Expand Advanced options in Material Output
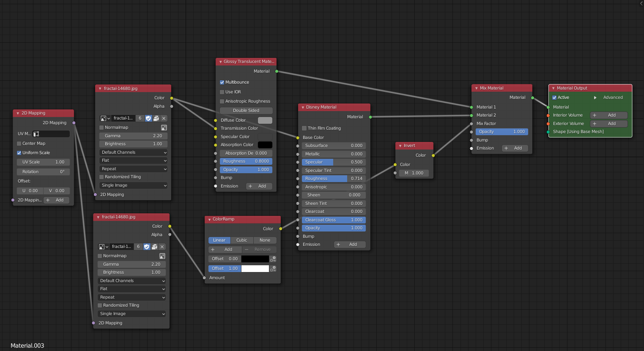Image resolution: width=644 pixels, height=351 pixels. (x=595, y=98)
